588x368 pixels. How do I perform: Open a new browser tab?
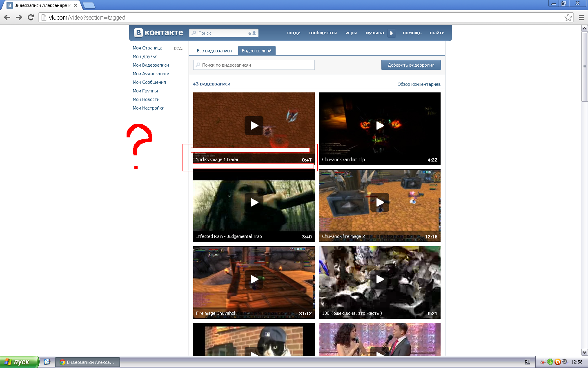[89, 5]
